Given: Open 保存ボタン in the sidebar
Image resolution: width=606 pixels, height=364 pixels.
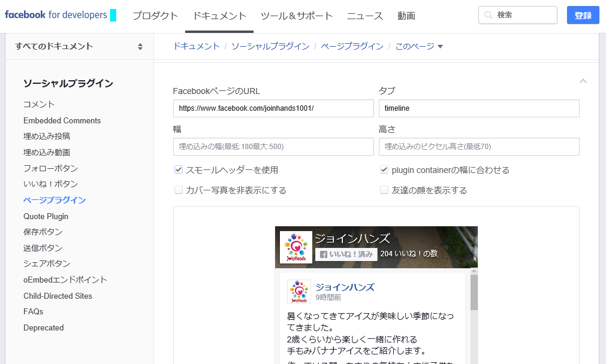Looking at the screenshot, I should pos(43,232).
